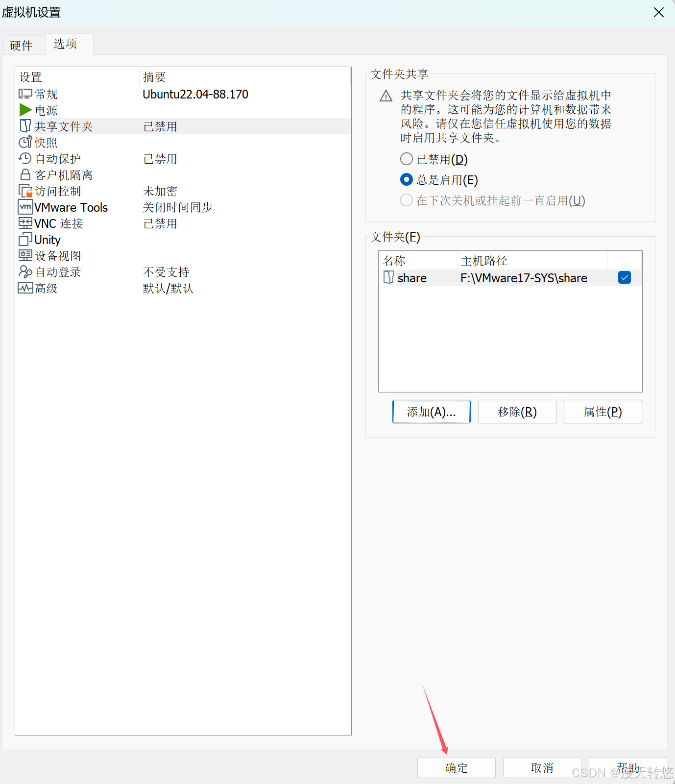Select the 设备视图 settings row
This screenshot has width=675, height=784.
pyautogui.click(x=183, y=255)
